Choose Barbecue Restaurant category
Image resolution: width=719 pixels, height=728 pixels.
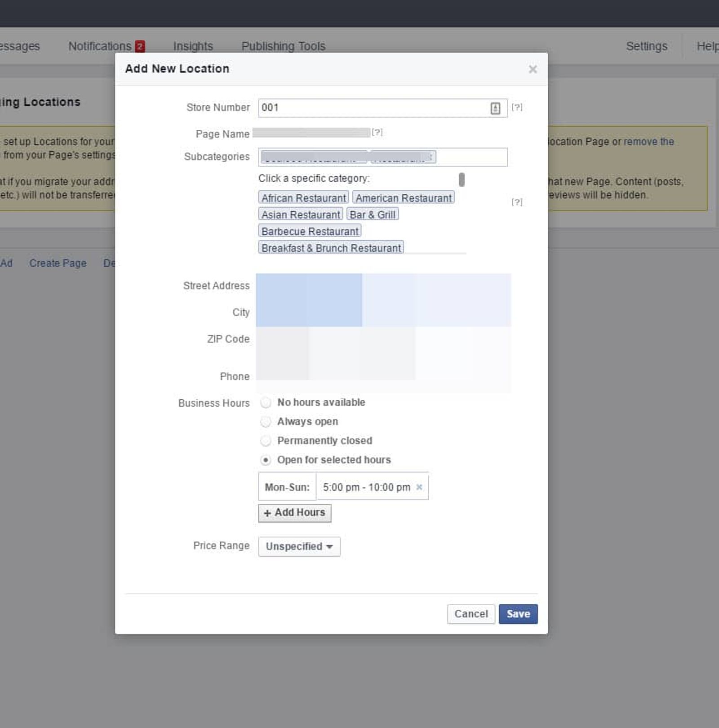(310, 231)
